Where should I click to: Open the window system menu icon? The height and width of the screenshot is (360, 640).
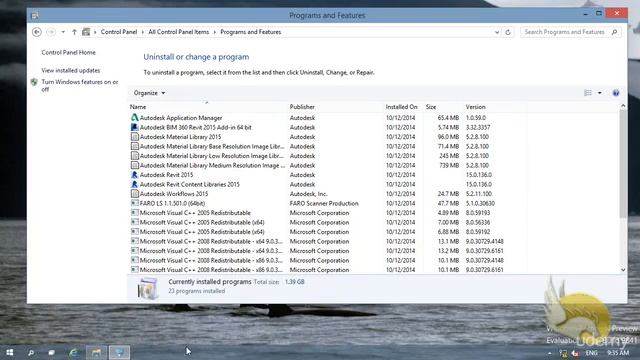click(x=35, y=16)
